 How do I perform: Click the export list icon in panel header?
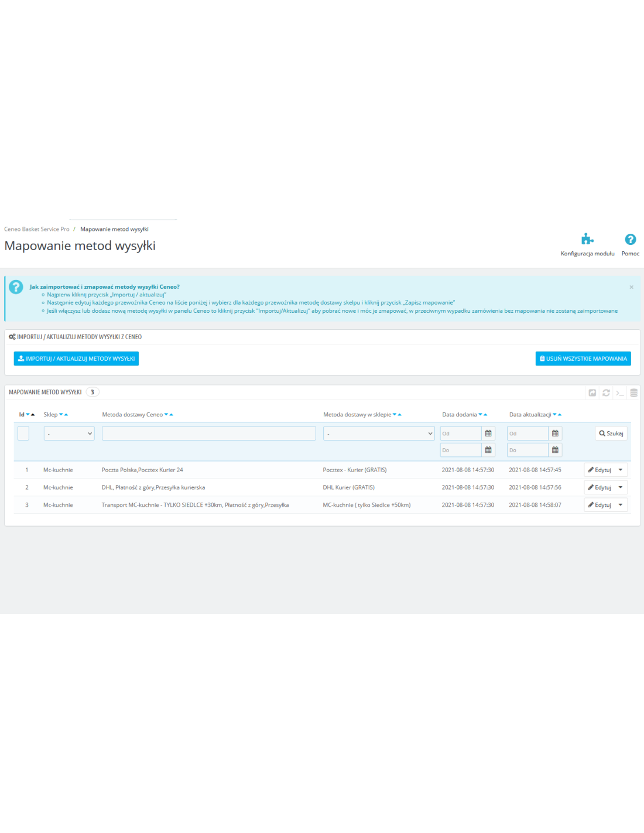coord(592,392)
